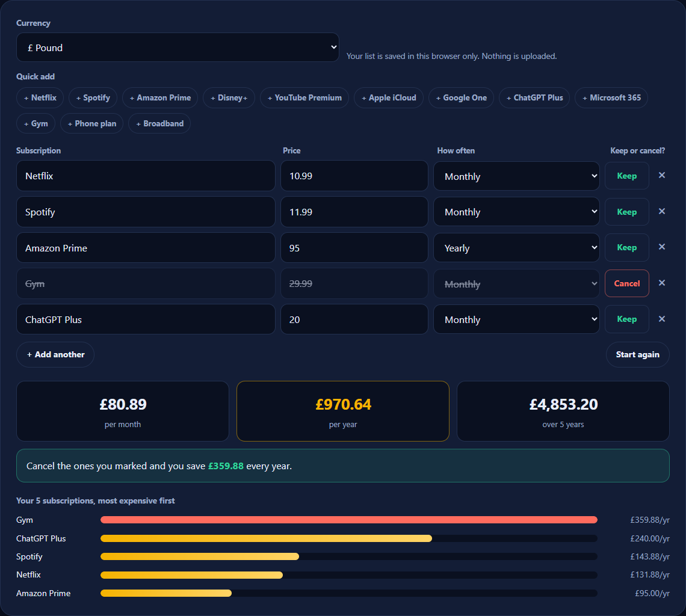Screen dimensions: 686x616
Task: Switch Gym from Cancel back to keep
Action: point(626,283)
